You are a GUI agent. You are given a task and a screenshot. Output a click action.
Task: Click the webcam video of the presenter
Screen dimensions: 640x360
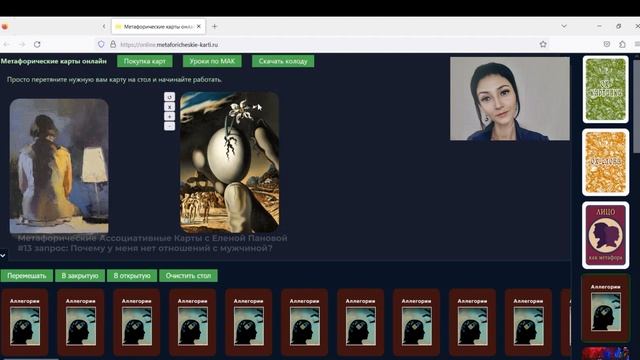click(x=510, y=99)
